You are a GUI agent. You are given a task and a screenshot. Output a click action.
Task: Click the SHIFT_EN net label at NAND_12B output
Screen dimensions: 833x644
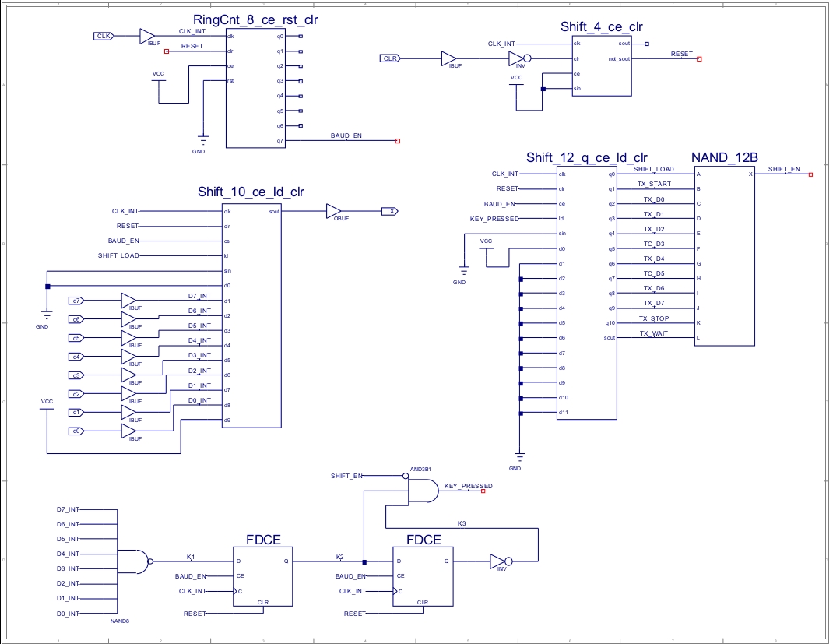pos(783,169)
